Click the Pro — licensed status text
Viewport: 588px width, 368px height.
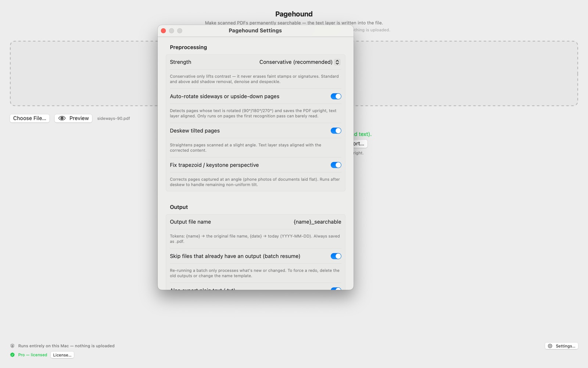pyautogui.click(x=33, y=355)
